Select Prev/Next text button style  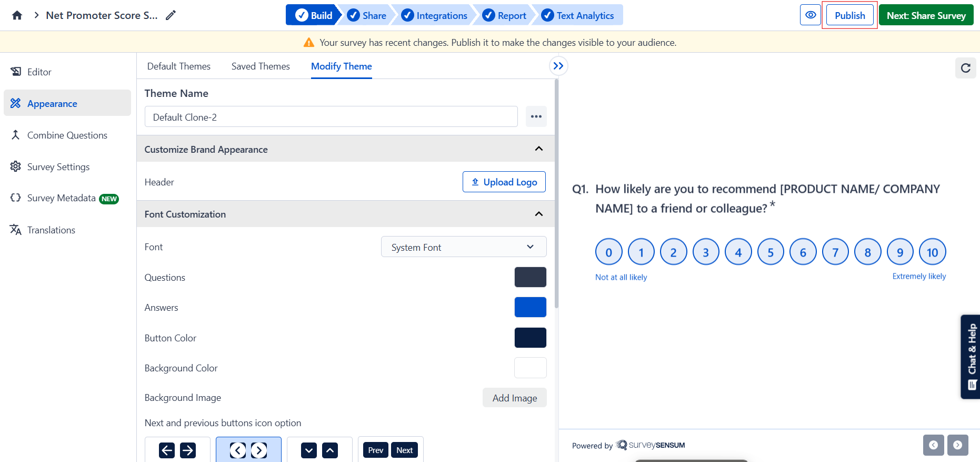(391, 450)
